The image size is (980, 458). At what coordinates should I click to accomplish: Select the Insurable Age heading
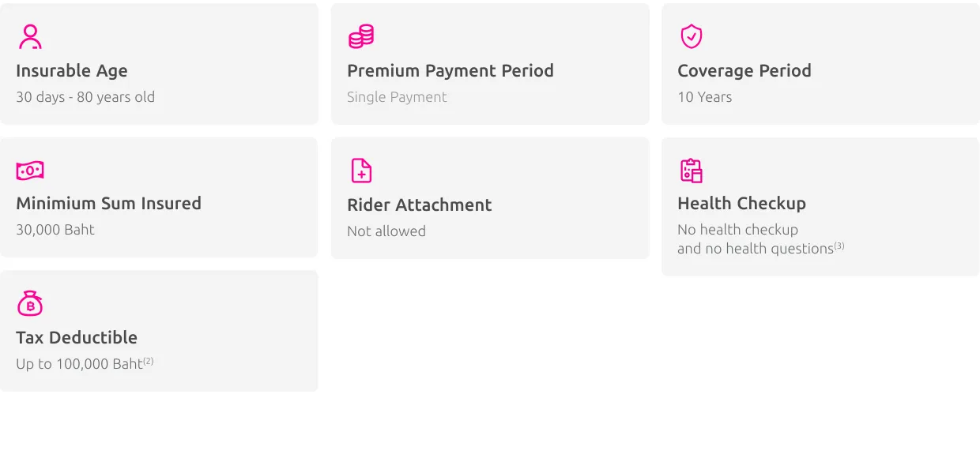72,71
